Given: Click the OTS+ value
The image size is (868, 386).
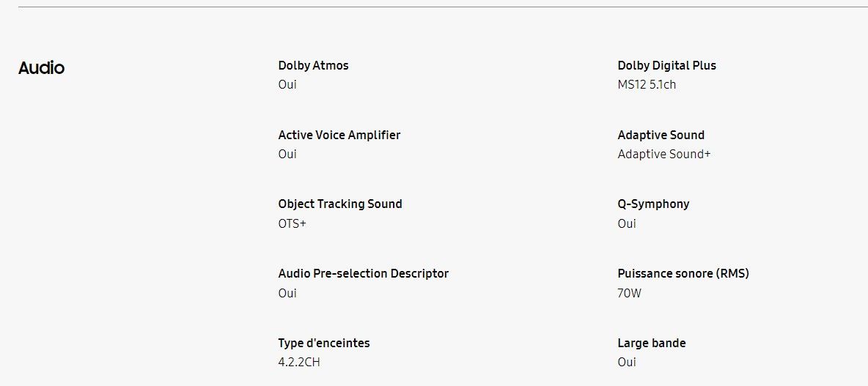Looking at the screenshot, I should point(292,224).
